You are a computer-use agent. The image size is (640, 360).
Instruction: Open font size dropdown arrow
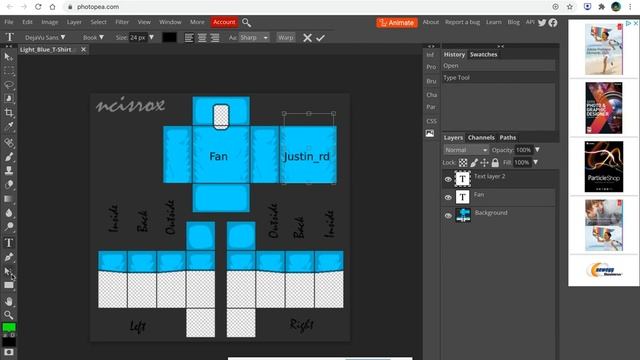(151, 38)
